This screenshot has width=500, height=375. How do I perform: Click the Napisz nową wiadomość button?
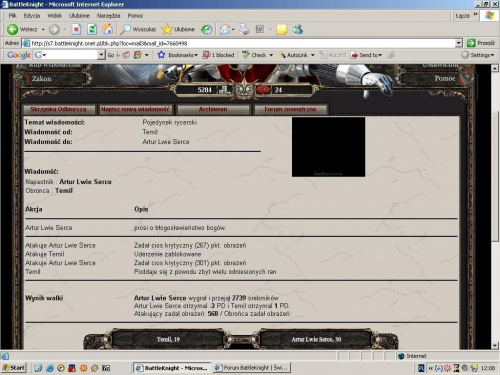136,109
